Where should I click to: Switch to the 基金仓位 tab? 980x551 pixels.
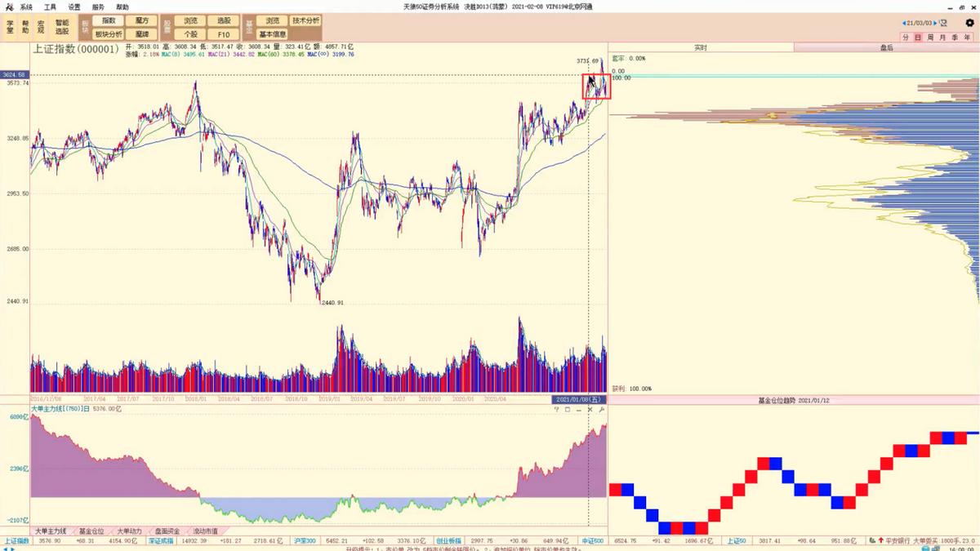(x=91, y=531)
